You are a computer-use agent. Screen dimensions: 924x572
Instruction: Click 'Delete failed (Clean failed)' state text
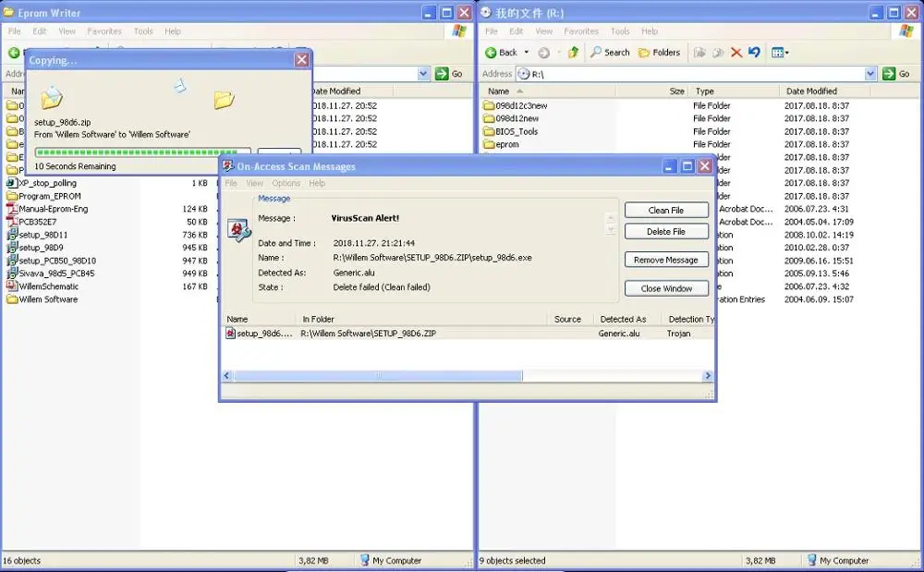click(382, 287)
